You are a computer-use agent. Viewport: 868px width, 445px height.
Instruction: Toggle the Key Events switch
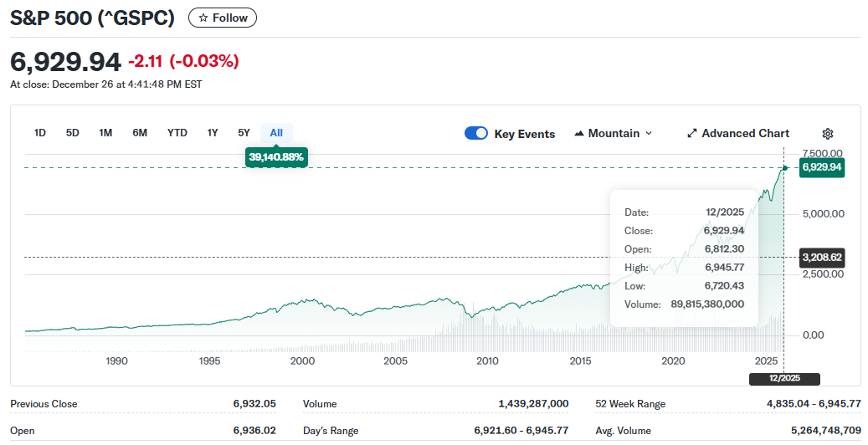click(476, 134)
